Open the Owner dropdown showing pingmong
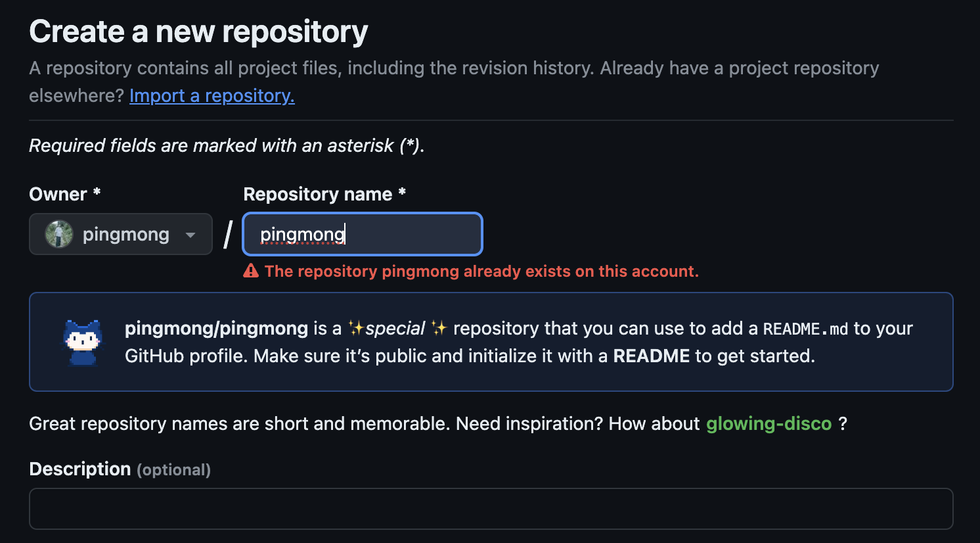Screen dimensions: 980x543 coord(121,234)
